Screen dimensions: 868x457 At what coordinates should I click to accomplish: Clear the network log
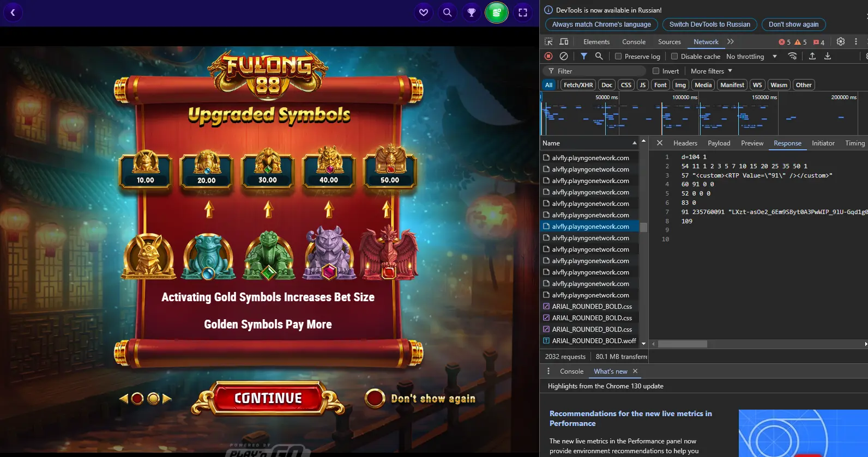pos(564,56)
